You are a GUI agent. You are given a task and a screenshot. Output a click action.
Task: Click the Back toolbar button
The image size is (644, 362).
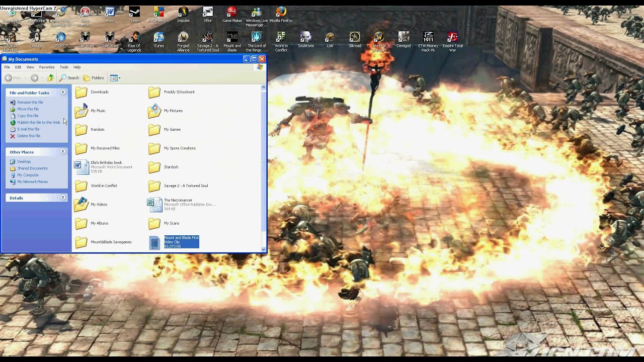point(14,78)
